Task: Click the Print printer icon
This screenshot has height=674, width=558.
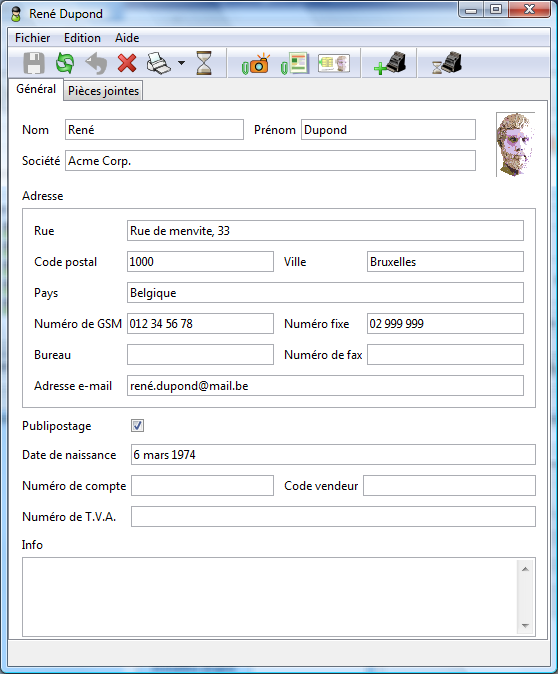Action: (158, 64)
